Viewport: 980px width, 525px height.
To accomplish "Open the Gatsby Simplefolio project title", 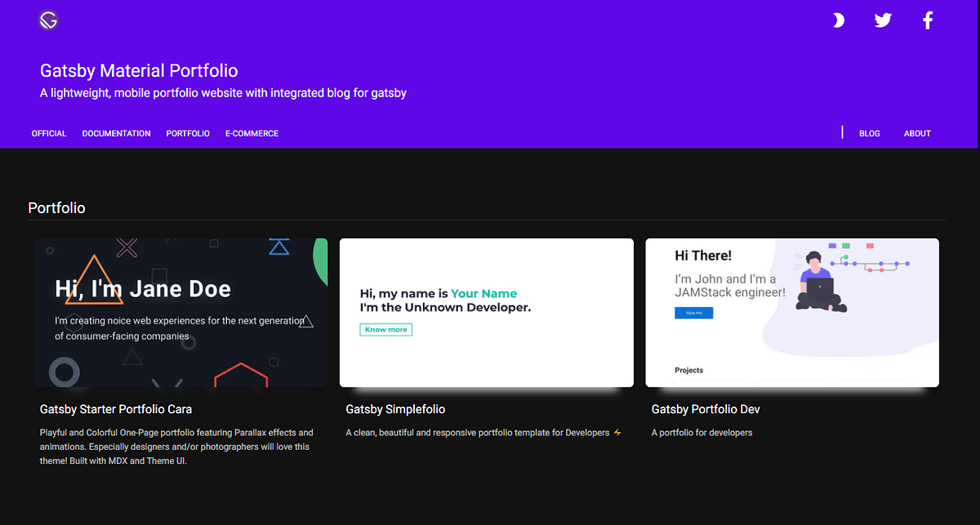I will [x=395, y=409].
